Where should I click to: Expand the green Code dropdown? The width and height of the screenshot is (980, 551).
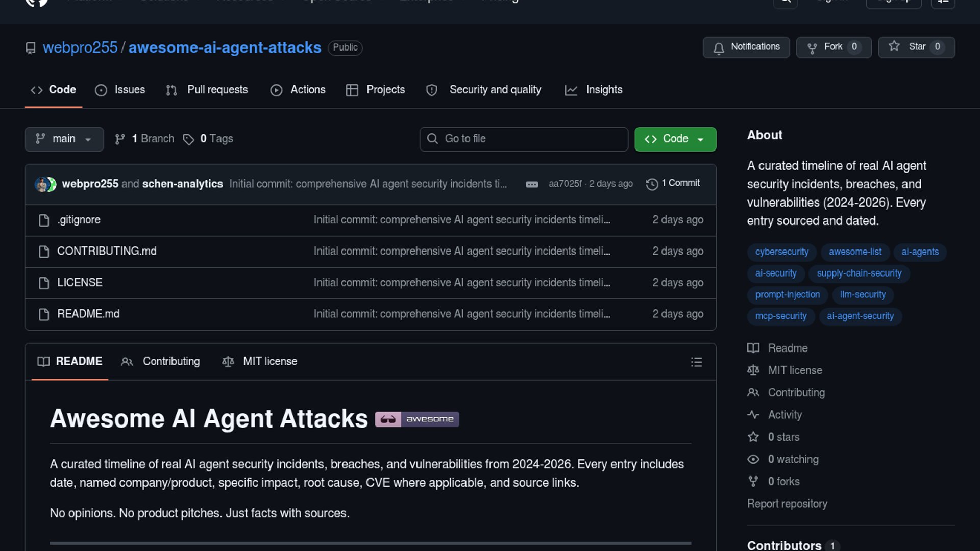pyautogui.click(x=675, y=139)
